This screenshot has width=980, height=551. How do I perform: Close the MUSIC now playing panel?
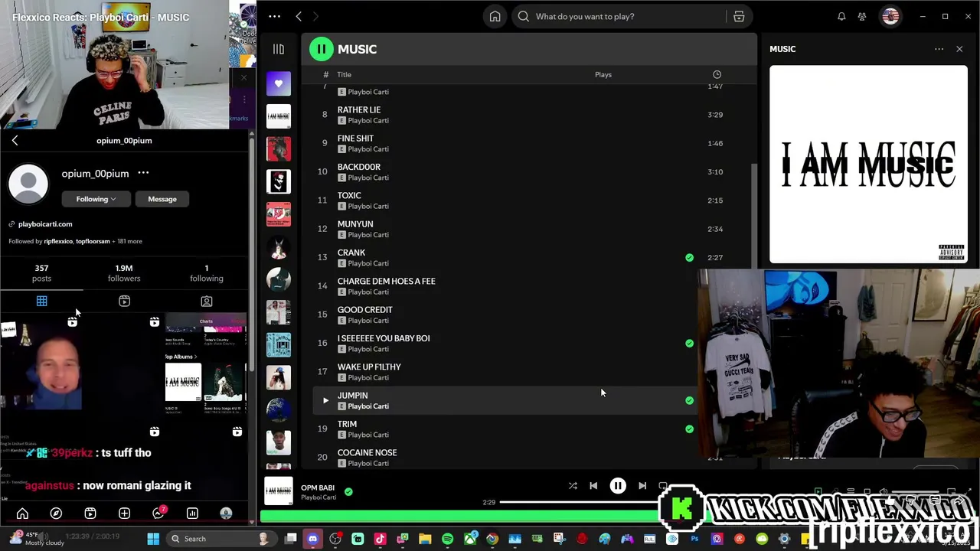959,49
